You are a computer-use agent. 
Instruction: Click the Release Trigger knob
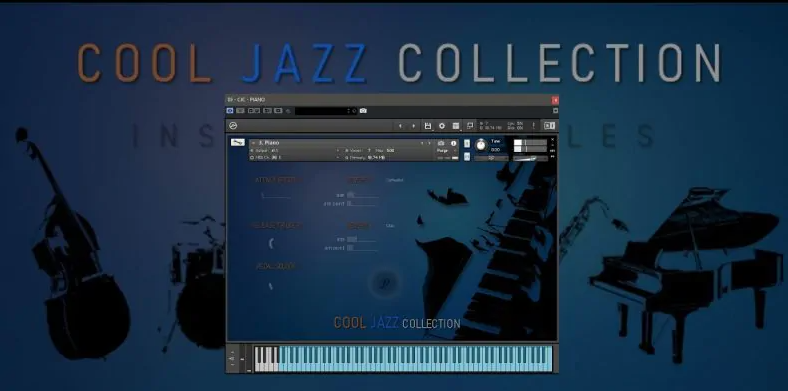click(271, 243)
